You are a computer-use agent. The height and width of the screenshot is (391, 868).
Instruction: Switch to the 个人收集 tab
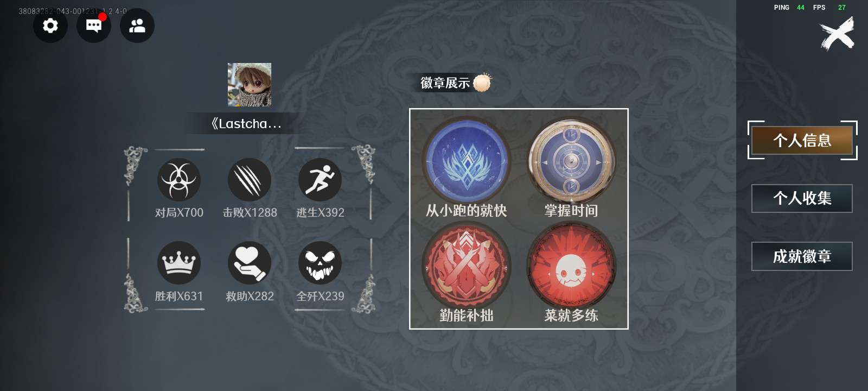point(802,198)
